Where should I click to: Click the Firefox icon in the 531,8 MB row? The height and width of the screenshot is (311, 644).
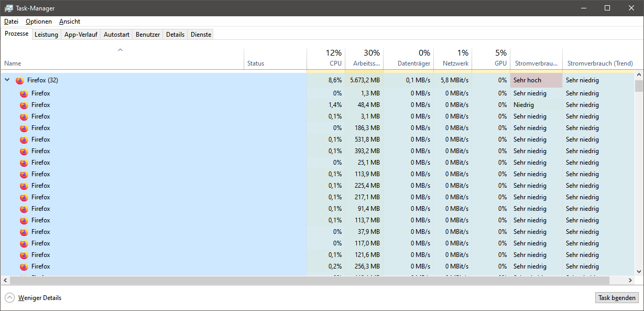click(x=24, y=140)
